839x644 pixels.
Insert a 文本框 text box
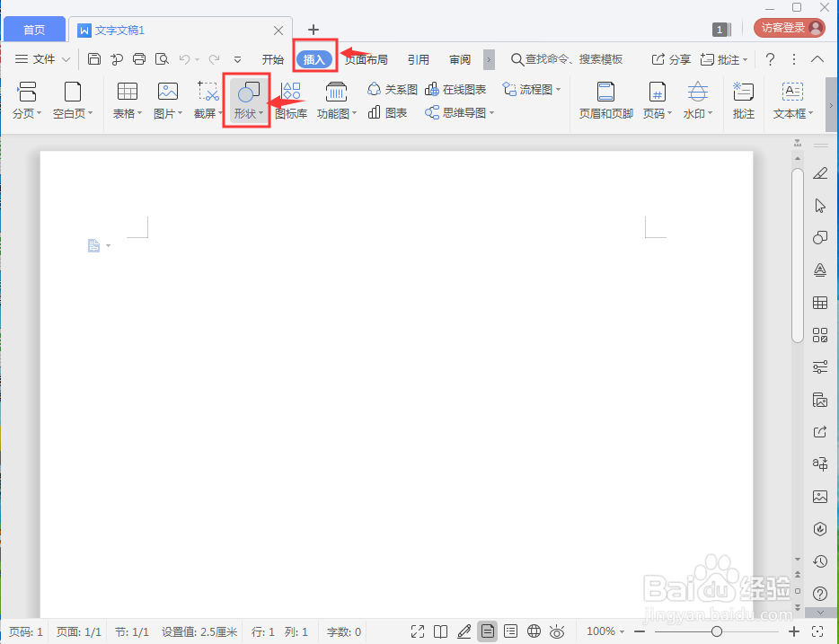click(x=793, y=100)
